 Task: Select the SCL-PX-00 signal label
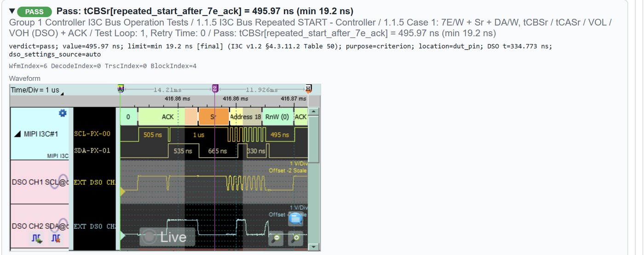92,134
